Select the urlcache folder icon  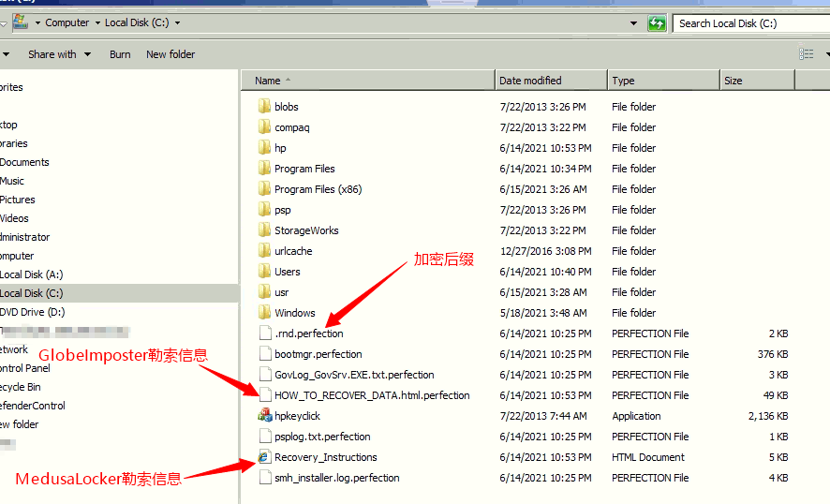265,251
